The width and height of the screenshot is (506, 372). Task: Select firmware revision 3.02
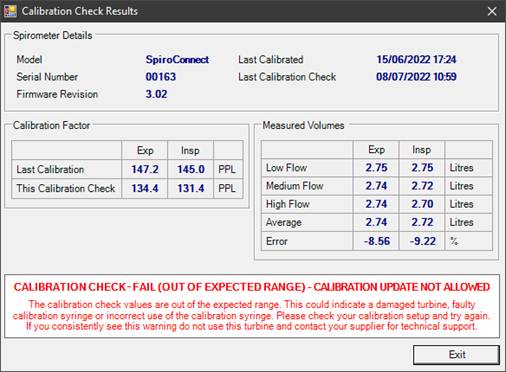point(156,94)
